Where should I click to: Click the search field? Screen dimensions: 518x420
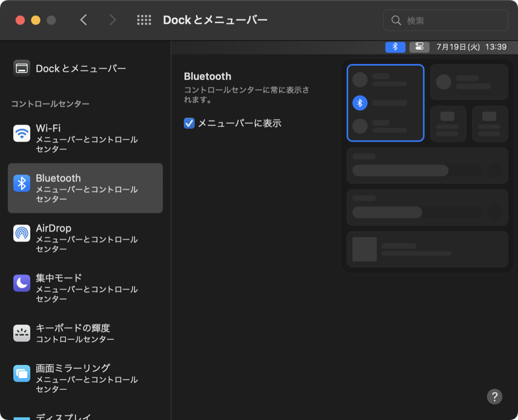pos(445,21)
